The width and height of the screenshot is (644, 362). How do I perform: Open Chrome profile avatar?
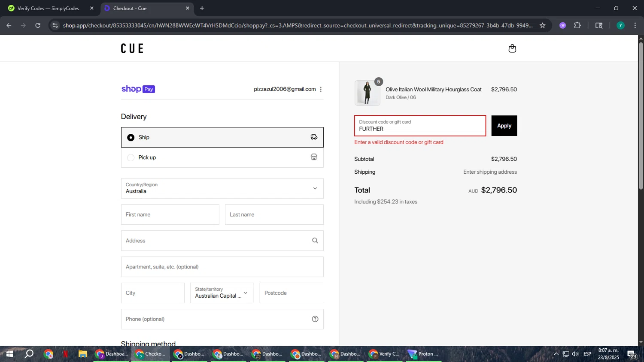pos(620,25)
